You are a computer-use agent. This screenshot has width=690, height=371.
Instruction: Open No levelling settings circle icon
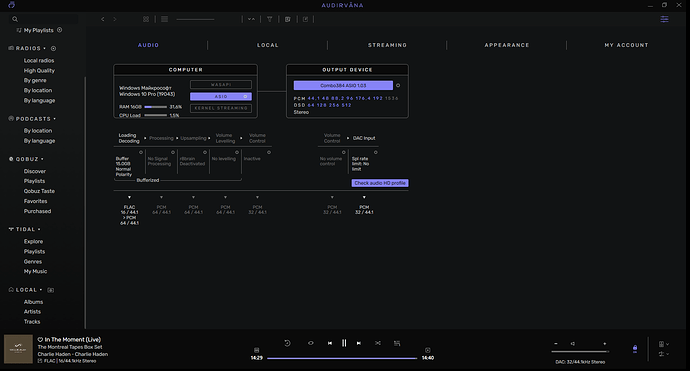(x=237, y=152)
